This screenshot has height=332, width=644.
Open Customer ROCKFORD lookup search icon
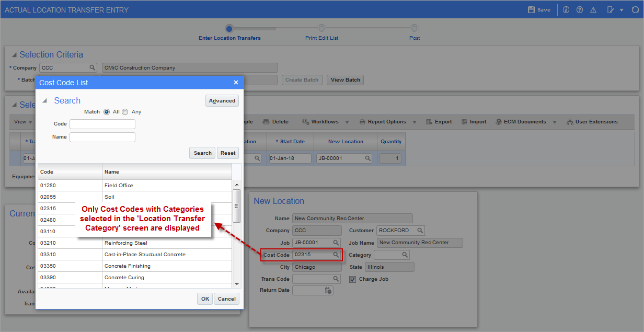coord(419,231)
